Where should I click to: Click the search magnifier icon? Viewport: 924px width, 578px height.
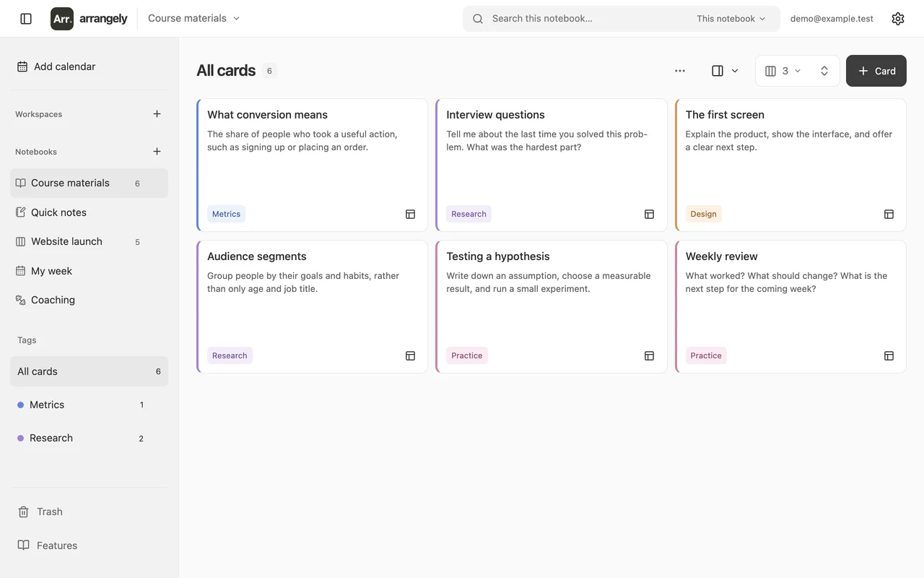click(x=478, y=19)
